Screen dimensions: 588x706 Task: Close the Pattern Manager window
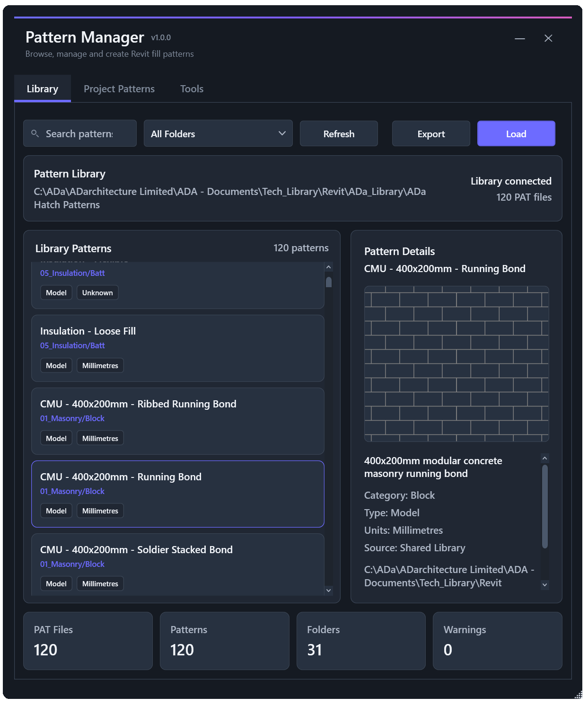coord(548,38)
